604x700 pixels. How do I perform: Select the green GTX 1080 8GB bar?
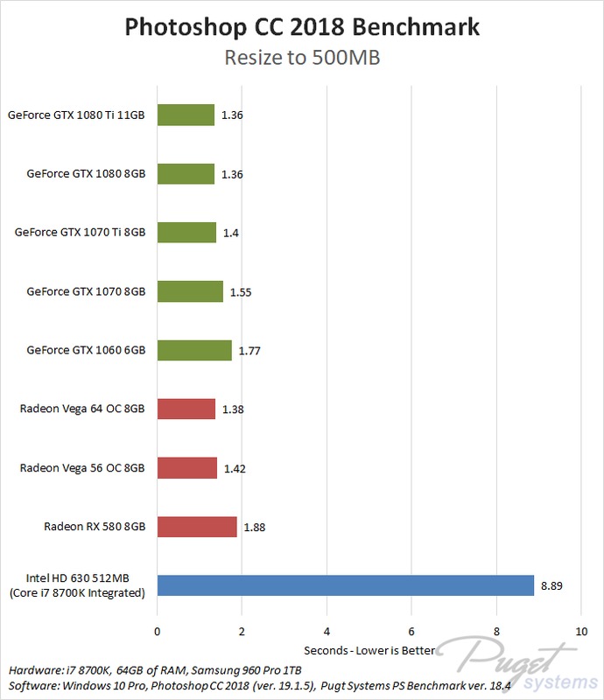pyautogui.click(x=186, y=173)
